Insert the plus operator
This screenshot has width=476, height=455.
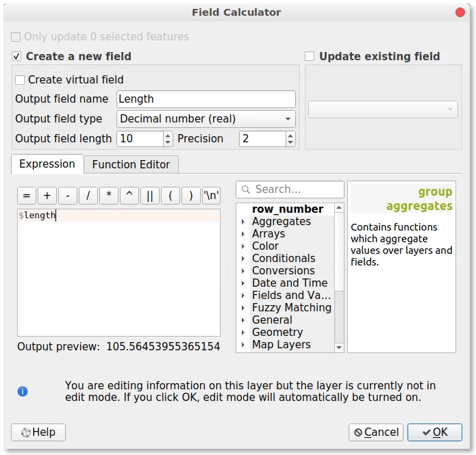(x=47, y=196)
